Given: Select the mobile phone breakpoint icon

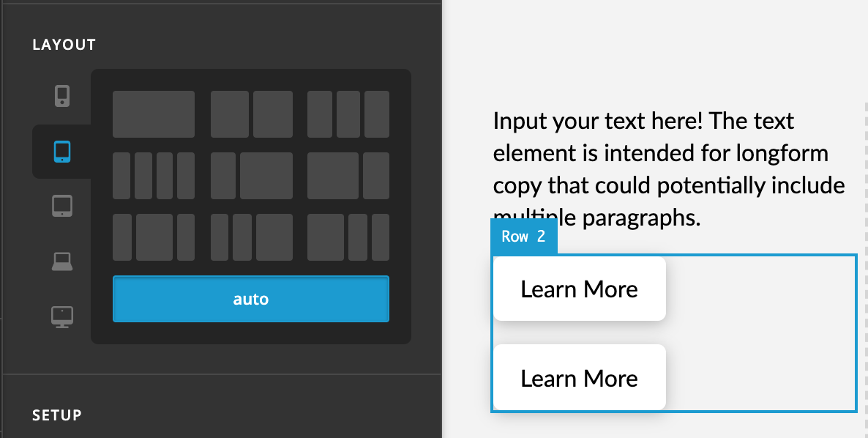Looking at the screenshot, I should 62,96.
